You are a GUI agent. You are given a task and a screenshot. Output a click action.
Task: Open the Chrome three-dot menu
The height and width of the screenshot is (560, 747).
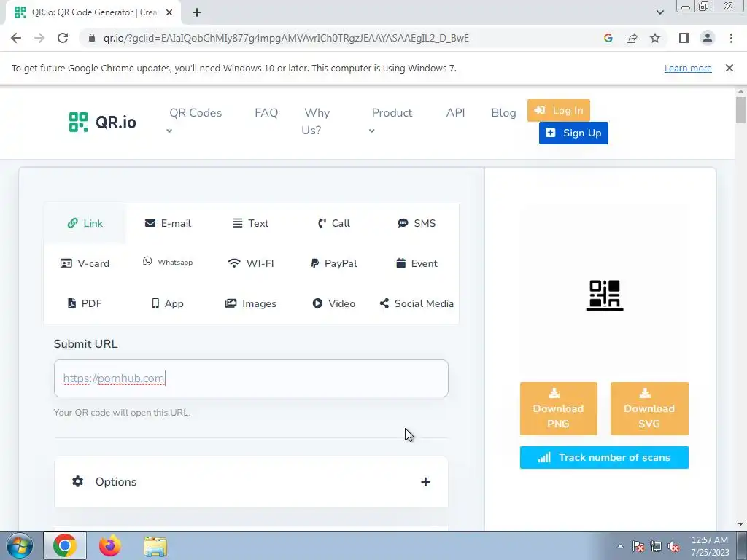click(x=731, y=38)
